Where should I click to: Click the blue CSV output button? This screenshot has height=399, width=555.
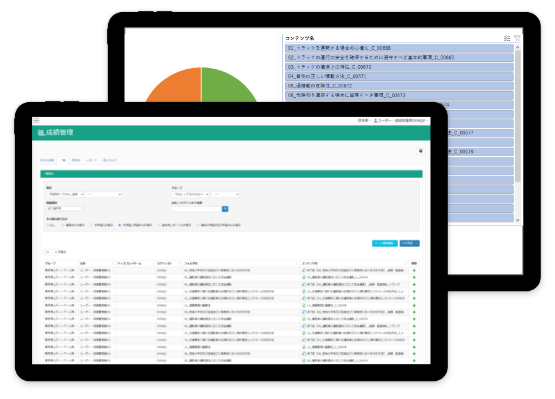click(410, 243)
